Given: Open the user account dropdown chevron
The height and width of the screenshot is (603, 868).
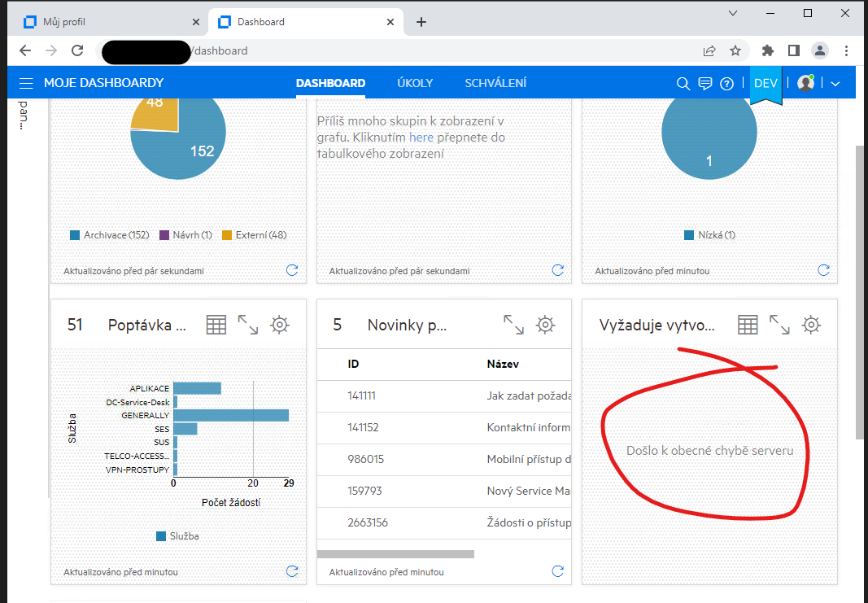Looking at the screenshot, I should [x=835, y=83].
